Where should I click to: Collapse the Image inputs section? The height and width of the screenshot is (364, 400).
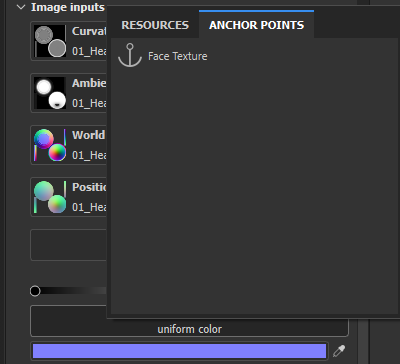coord(21,7)
